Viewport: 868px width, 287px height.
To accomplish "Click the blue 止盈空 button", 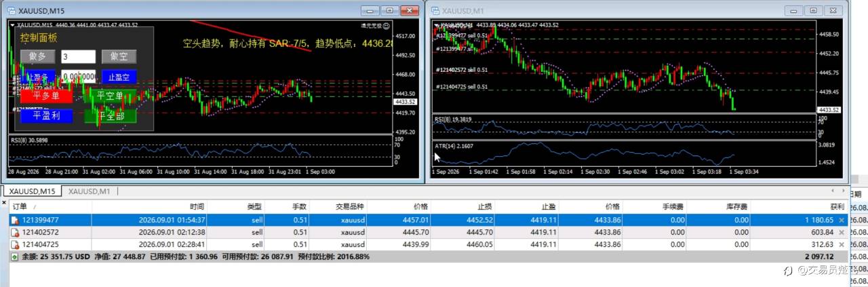I will click(119, 77).
